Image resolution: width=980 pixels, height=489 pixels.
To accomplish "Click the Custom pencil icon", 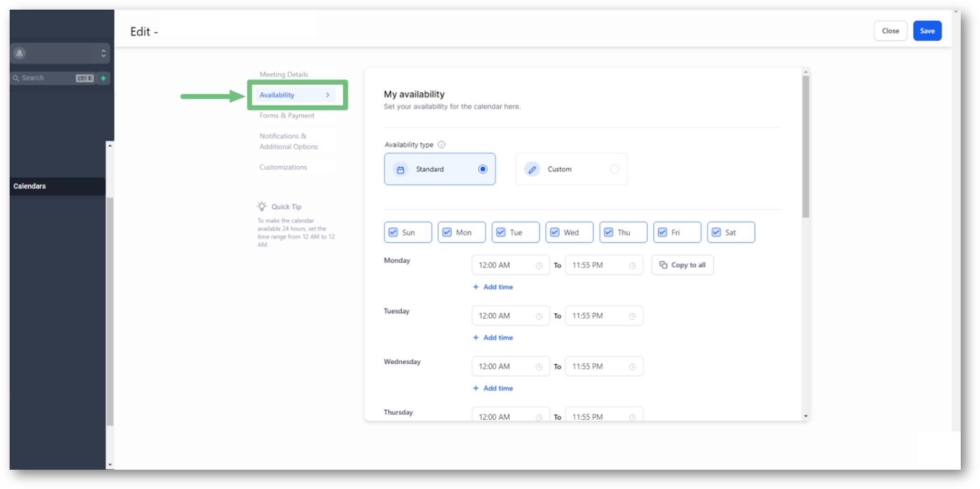I will (x=532, y=169).
